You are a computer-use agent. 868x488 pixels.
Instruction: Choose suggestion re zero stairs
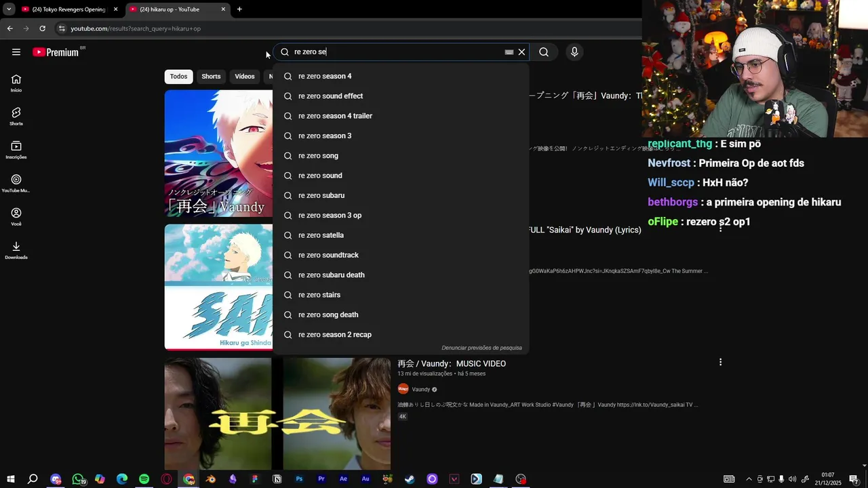401,295
